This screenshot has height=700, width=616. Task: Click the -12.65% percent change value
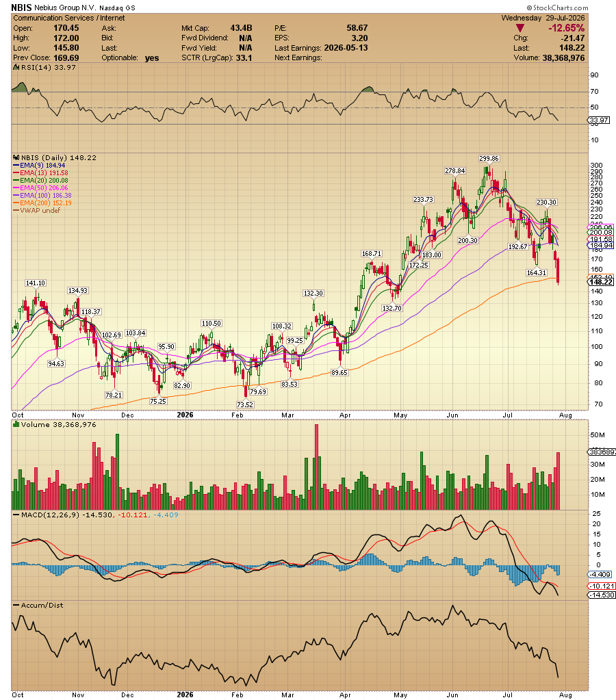click(x=567, y=28)
